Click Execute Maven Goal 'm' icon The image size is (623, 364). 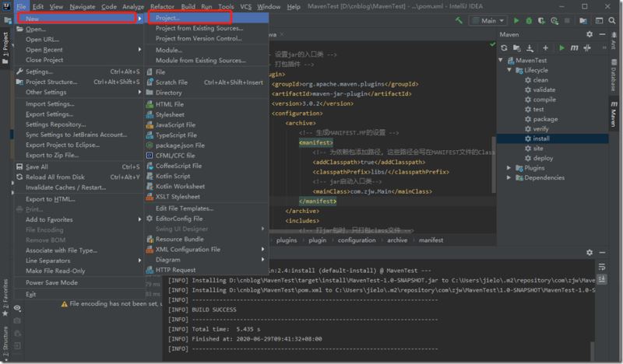click(x=573, y=48)
